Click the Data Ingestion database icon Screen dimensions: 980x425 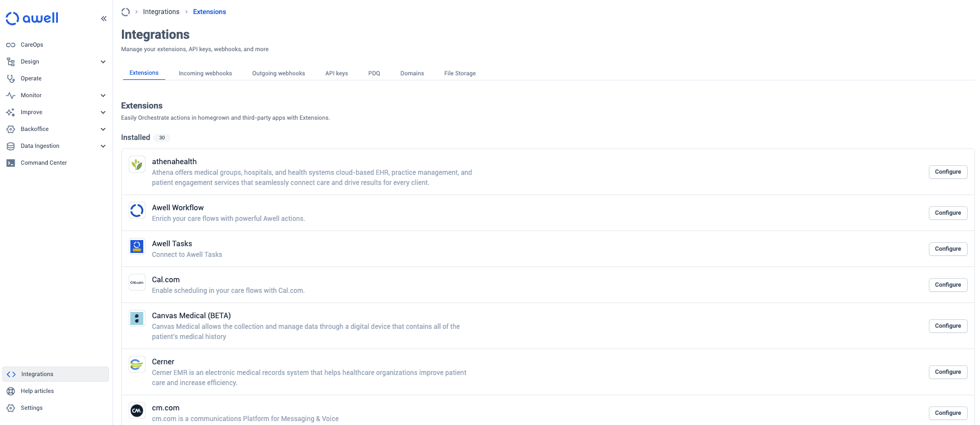tap(11, 146)
